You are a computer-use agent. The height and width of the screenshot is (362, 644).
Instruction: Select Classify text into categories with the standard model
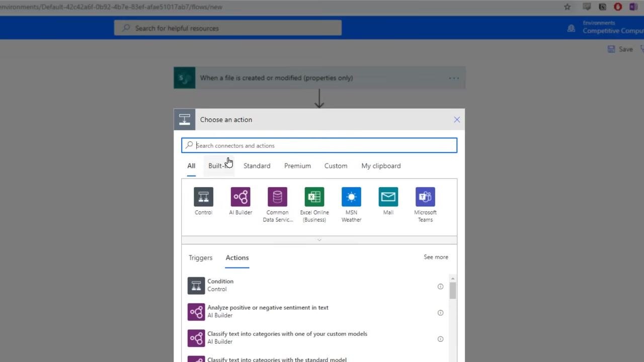tap(316, 358)
